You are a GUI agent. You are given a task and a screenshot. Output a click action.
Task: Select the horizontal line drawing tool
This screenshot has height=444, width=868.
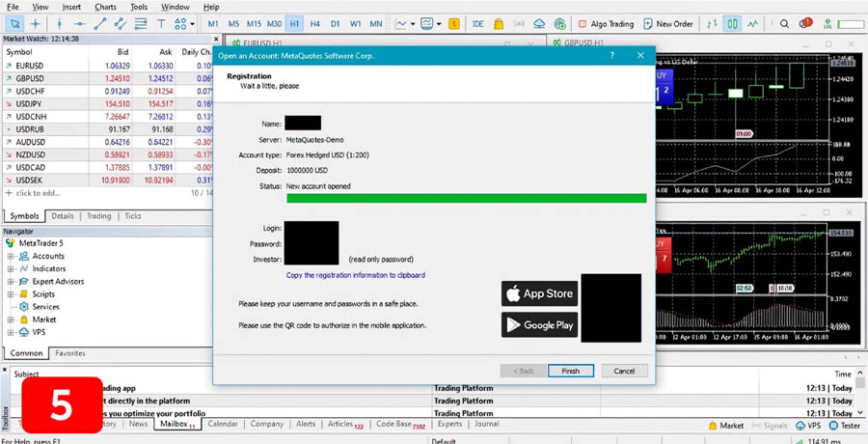[80, 24]
